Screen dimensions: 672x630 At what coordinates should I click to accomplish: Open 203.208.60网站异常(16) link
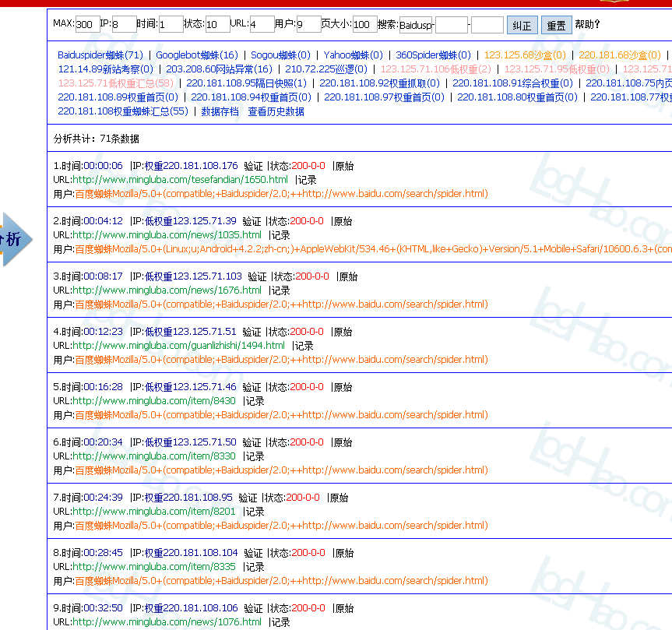219,69
